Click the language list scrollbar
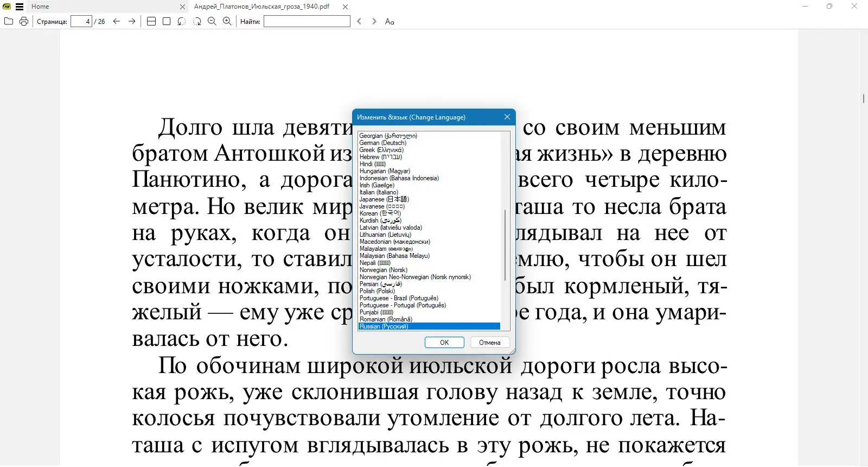Viewport: 868px width, 467px height. [x=505, y=245]
